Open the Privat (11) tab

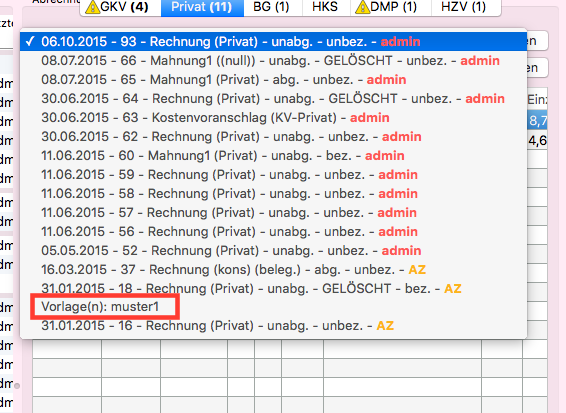202,7
